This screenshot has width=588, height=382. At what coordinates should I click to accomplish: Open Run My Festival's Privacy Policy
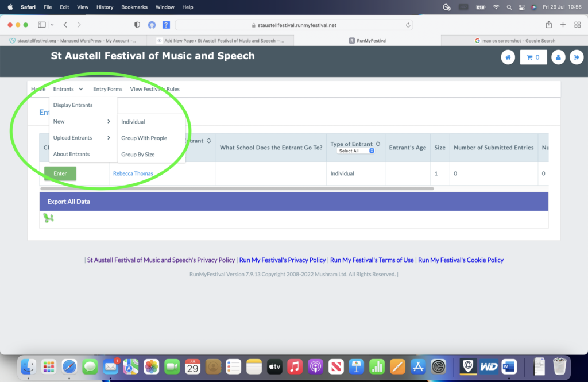click(x=283, y=260)
